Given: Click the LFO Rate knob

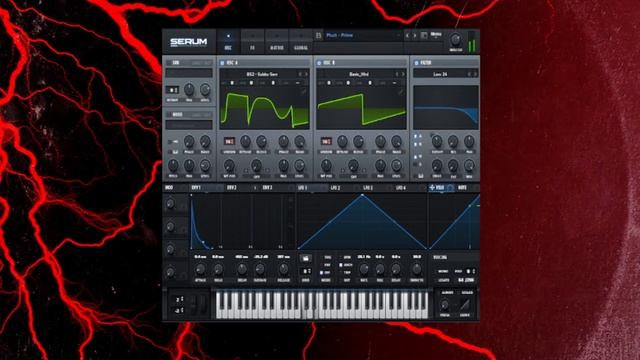Looking at the screenshot, I should click(x=364, y=269).
